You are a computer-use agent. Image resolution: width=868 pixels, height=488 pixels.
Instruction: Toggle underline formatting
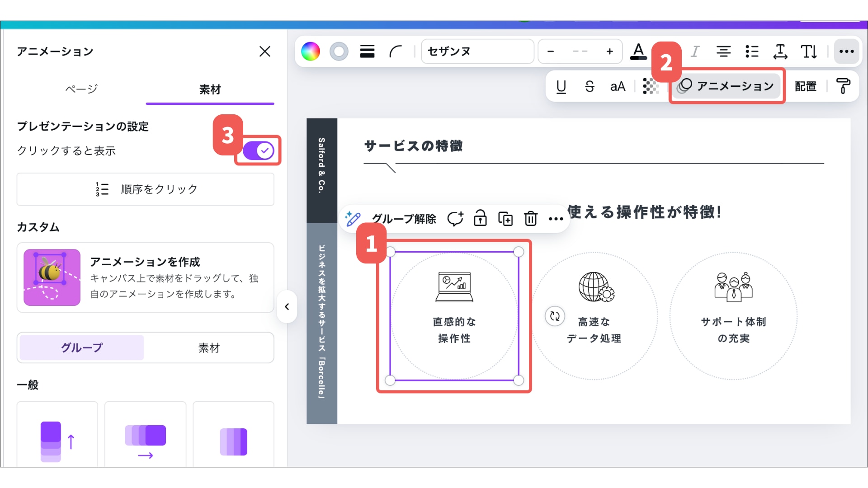(561, 86)
